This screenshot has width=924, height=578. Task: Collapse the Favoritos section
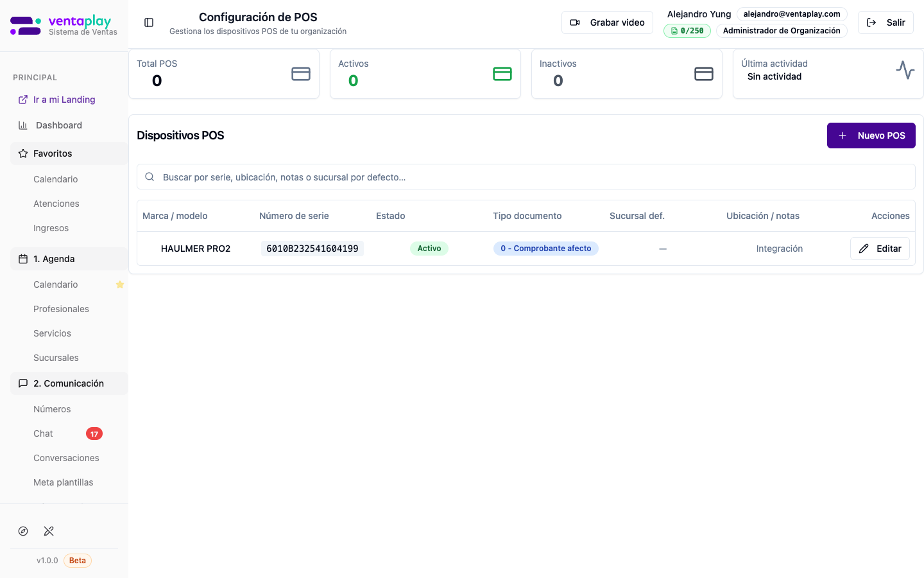(x=69, y=153)
